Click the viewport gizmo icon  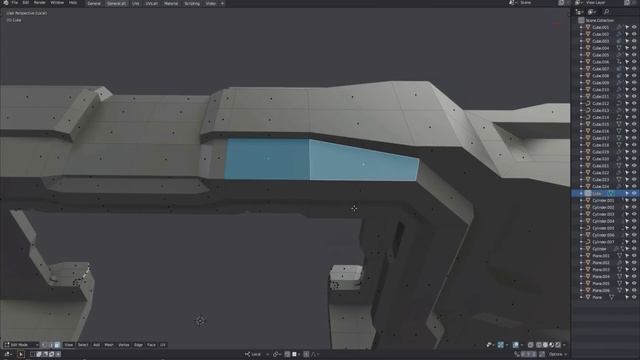[500, 345]
